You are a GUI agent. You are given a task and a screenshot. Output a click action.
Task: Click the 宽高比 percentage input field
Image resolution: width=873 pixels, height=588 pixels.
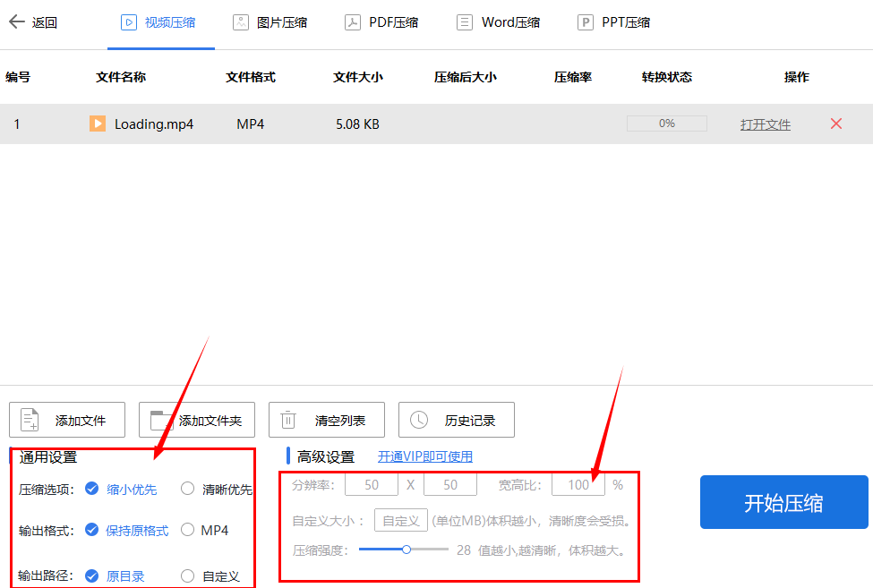pyautogui.click(x=578, y=484)
